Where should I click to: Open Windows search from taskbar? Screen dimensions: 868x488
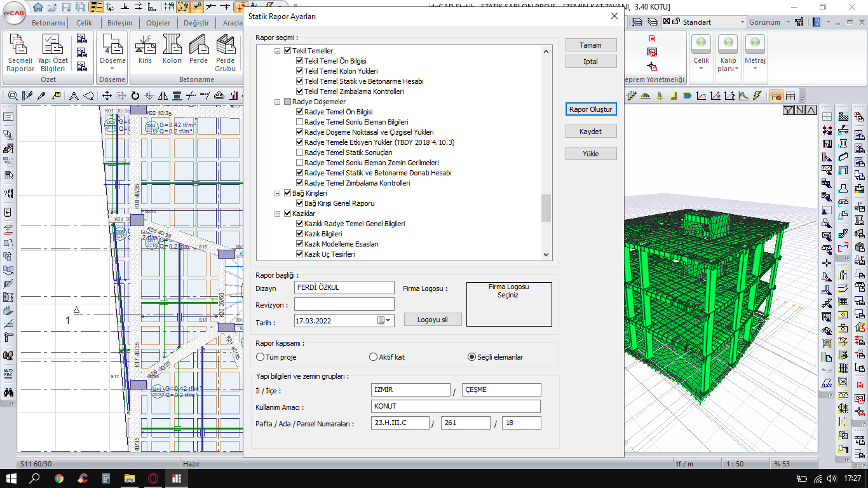pyautogui.click(x=35, y=478)
